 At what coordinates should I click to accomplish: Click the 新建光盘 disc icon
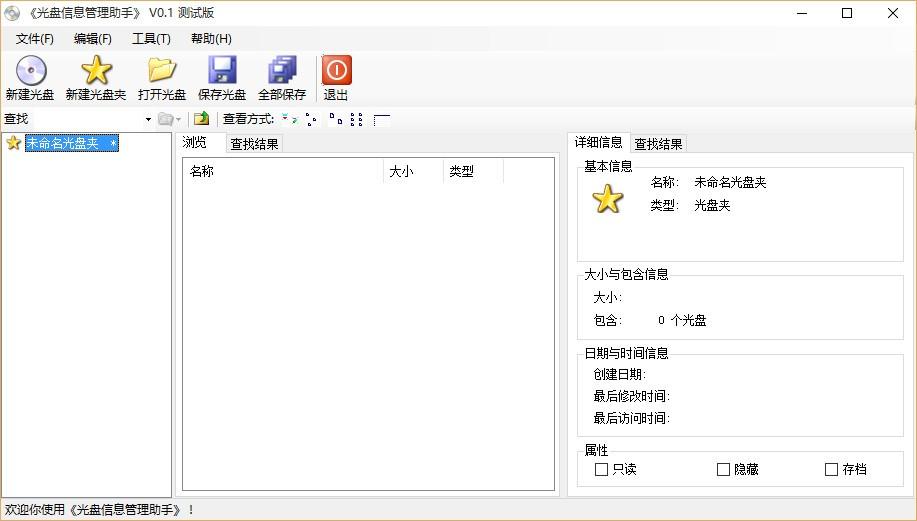click(31, 70)
